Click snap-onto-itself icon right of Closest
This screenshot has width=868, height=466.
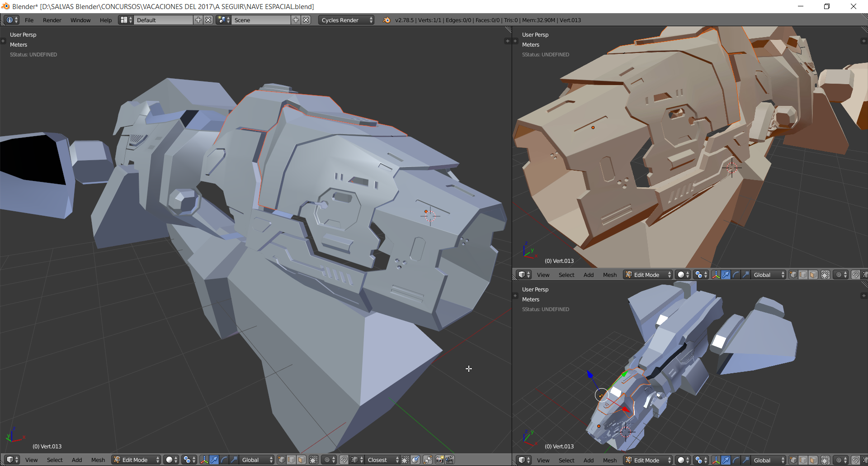click(405, 460)
